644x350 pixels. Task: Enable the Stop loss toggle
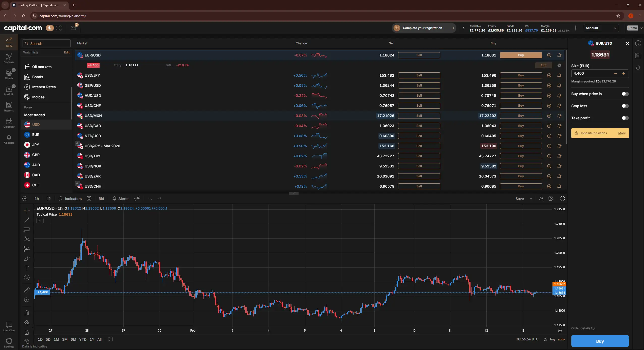click(625, 106)
